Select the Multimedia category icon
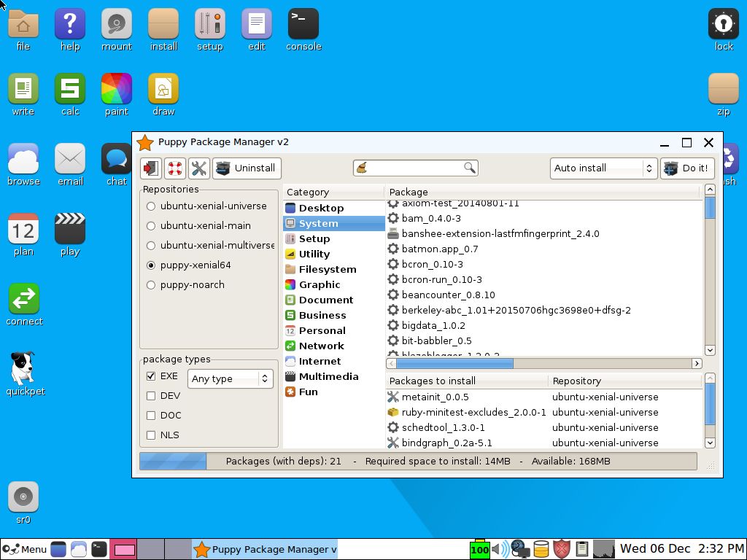 click(x=290, y=376)
